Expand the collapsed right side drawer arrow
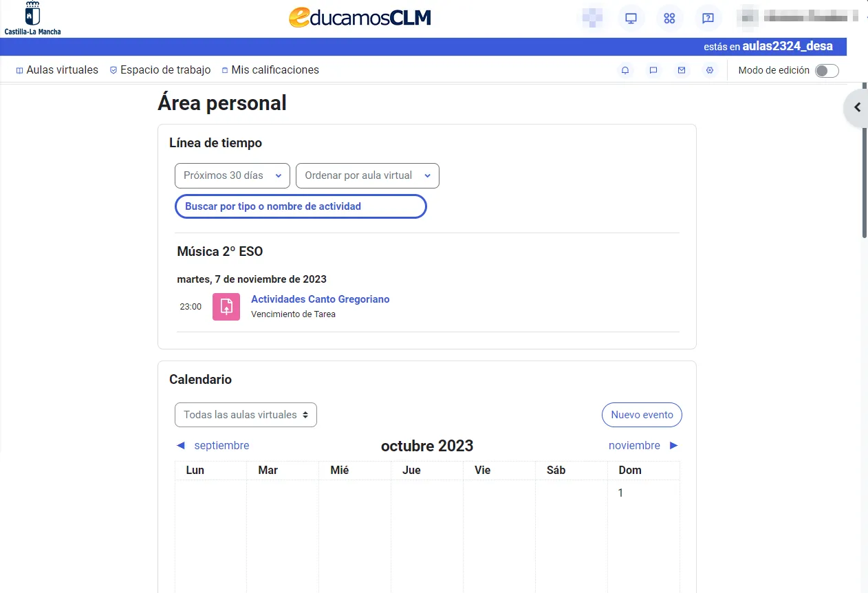Screen dimensions: 868x593 (x=857, y=107)
